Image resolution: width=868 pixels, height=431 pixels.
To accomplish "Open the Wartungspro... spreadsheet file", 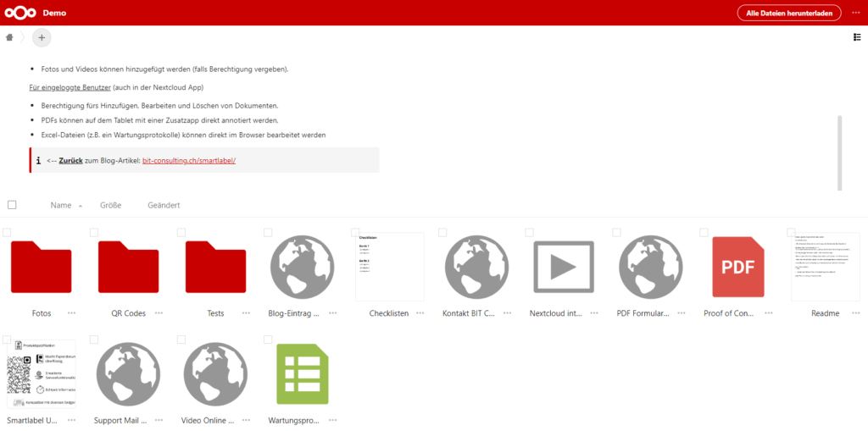I will [x=302, y=374].
